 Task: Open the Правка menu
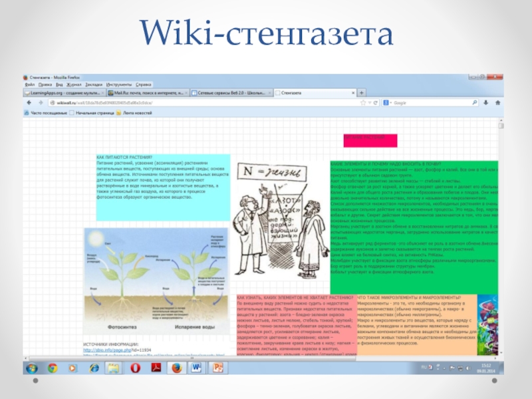tap(45, 84)
